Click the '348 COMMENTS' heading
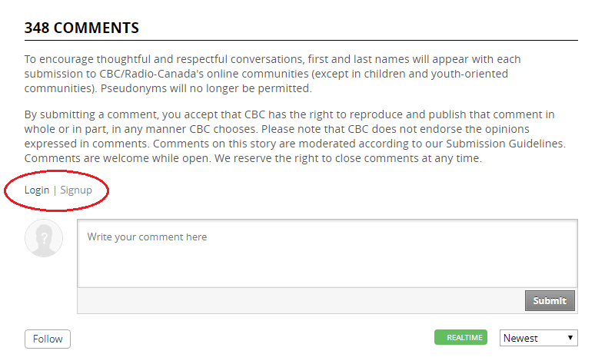Image resolution: width=605 pixels, height=364 pixels. coord(81,28)
